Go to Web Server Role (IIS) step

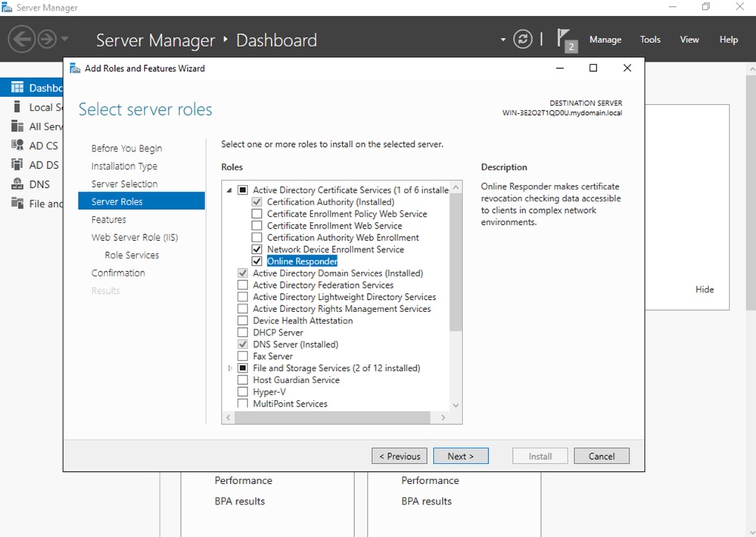point(135,237)
